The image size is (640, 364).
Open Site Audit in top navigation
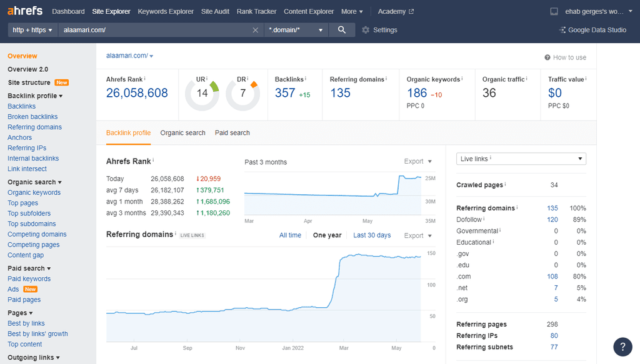(x=215, y=11)
